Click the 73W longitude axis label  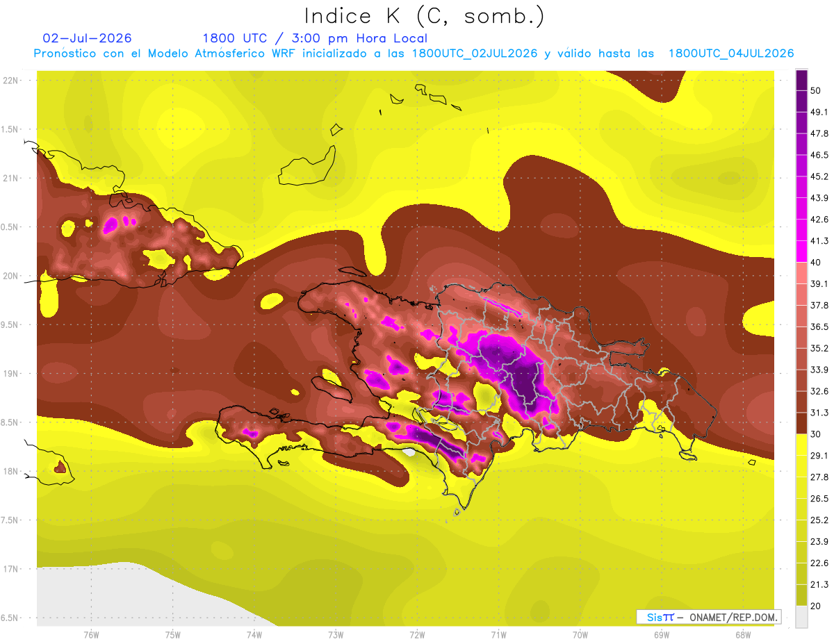pos(336,634)
